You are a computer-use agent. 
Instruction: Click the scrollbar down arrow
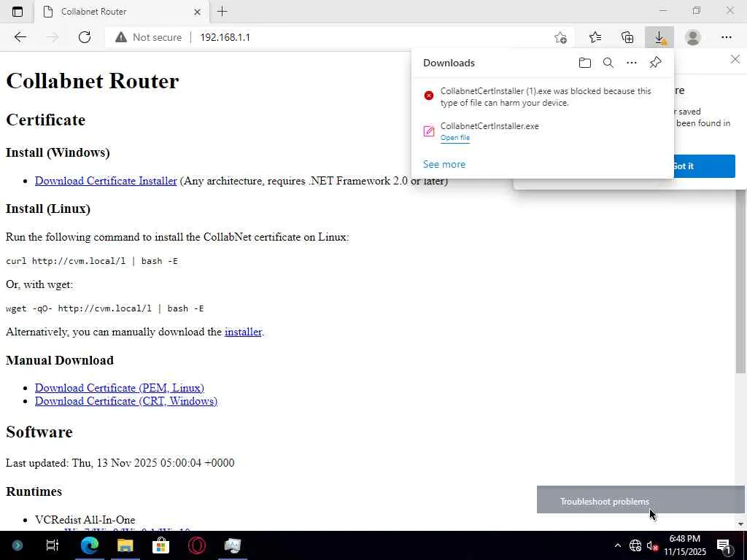click(740, 524)
